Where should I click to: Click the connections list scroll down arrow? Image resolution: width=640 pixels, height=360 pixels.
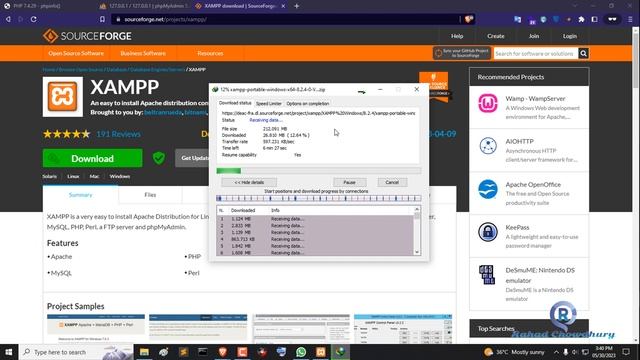pos(417,252)
